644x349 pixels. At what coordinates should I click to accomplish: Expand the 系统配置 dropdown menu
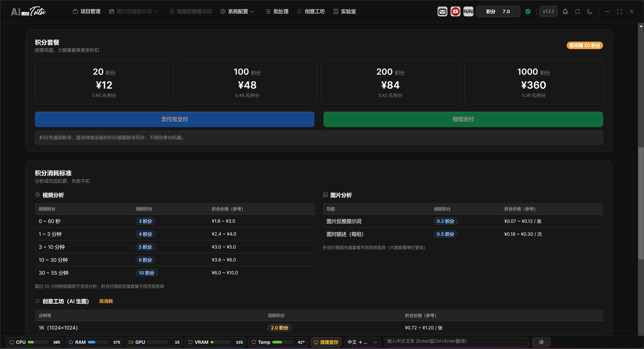(x=237, y=12)
